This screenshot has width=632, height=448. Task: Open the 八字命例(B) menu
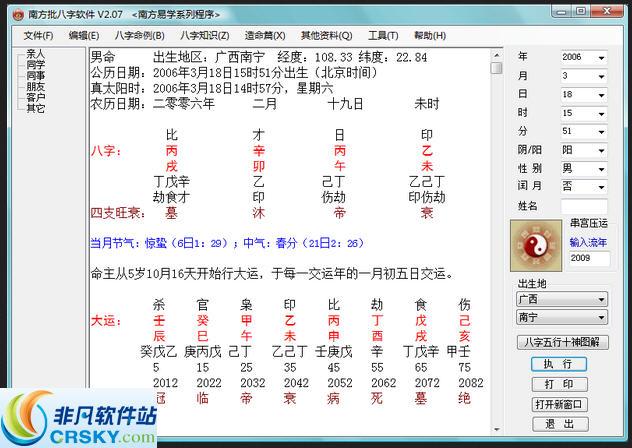pos(139,35)
